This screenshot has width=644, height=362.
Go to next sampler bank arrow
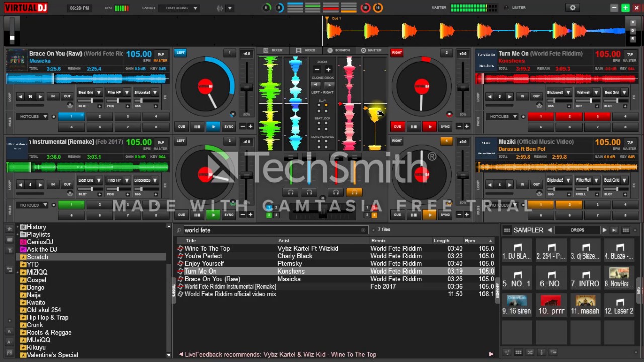point(604,230)
